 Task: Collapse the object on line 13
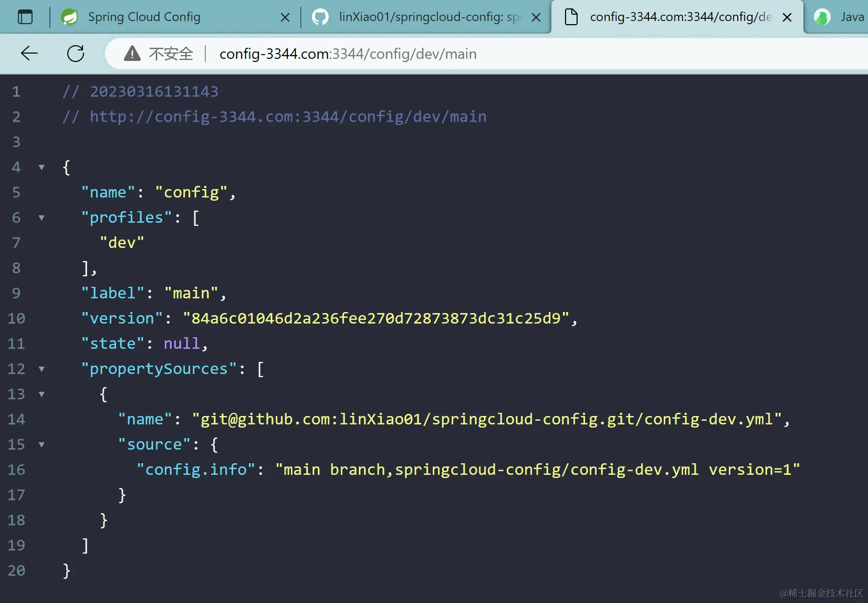41,394
